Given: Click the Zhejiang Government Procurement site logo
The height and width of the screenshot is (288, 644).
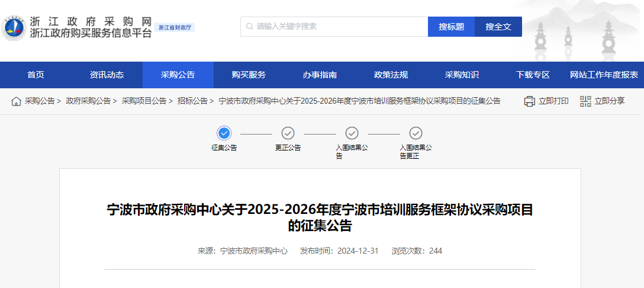Looking at the screenshot, I should (x=13, y=27).
